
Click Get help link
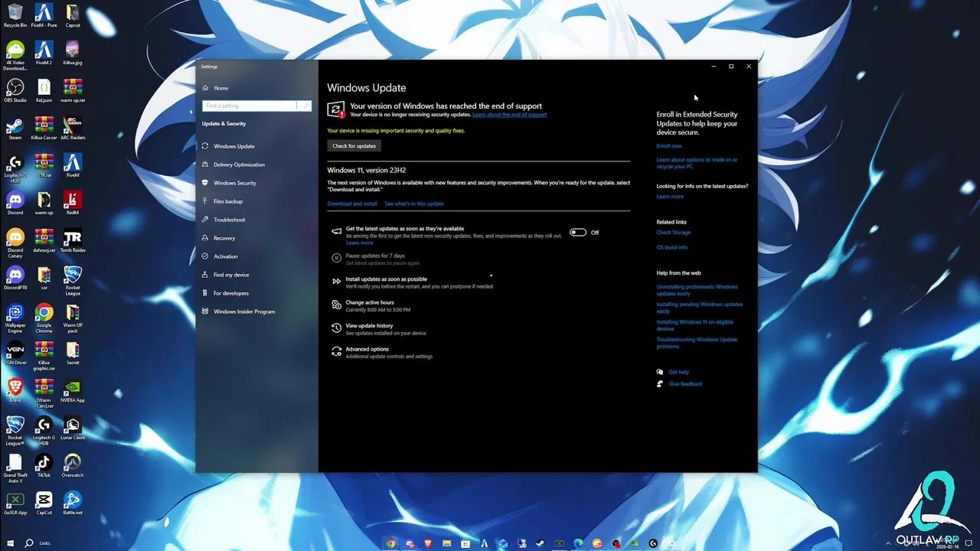click(x=678, y=372)
